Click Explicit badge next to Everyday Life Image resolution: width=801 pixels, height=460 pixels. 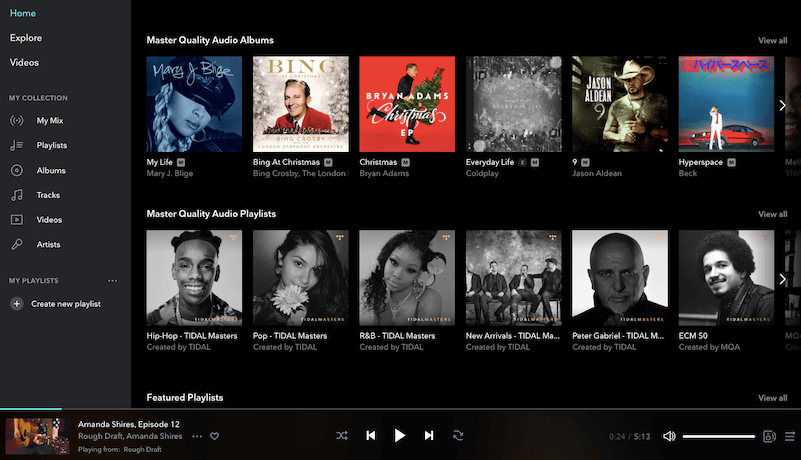[522, 162]
